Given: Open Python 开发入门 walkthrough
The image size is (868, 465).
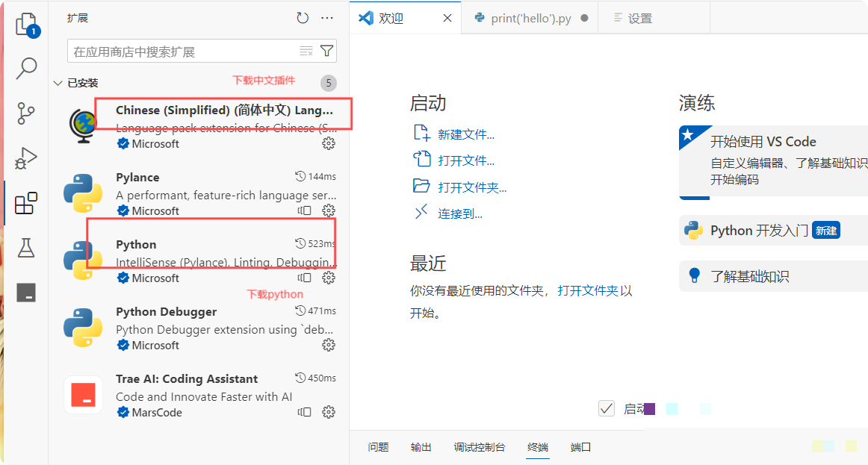Looking at the screenshot, I should click(x=773, y=230).
